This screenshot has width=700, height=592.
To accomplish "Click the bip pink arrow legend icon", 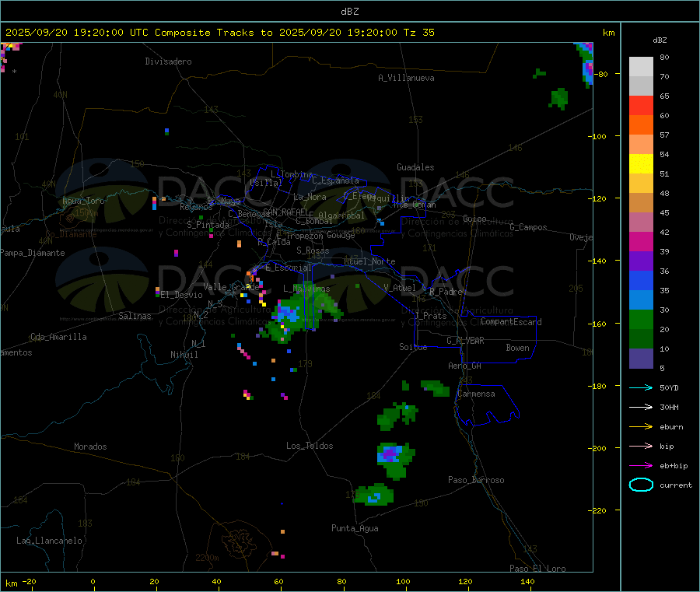I will 641,446.
